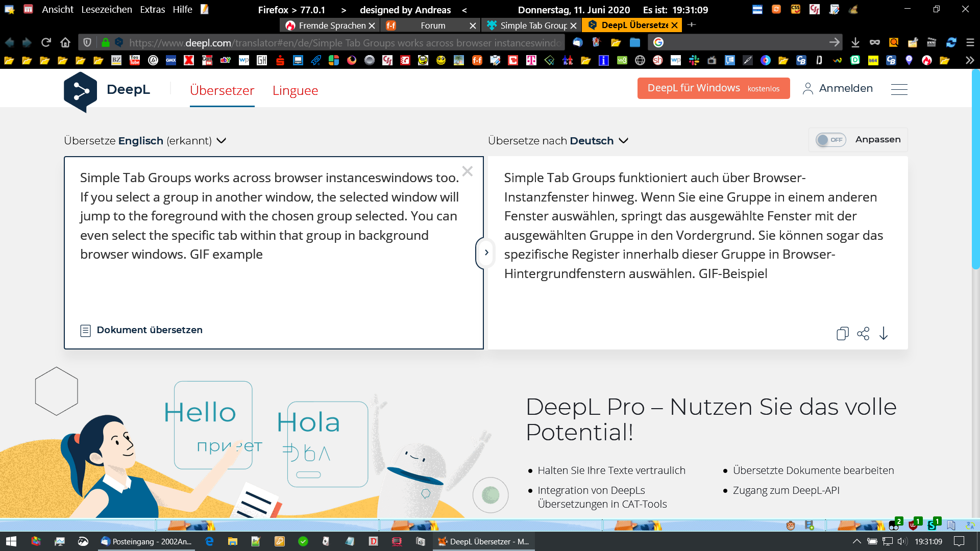The height and width of the screenshot is (551, 980).
Task: Clear the source text with X
Action: tap(467, 171)
